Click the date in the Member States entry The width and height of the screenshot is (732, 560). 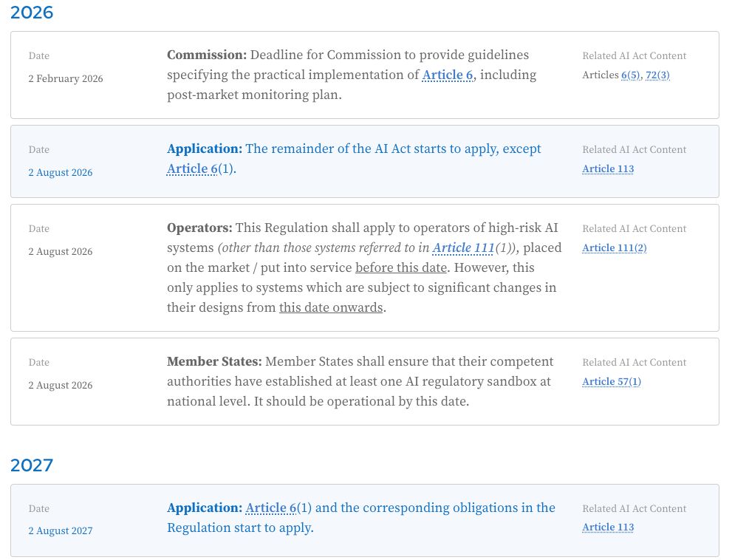pos(61,385)
